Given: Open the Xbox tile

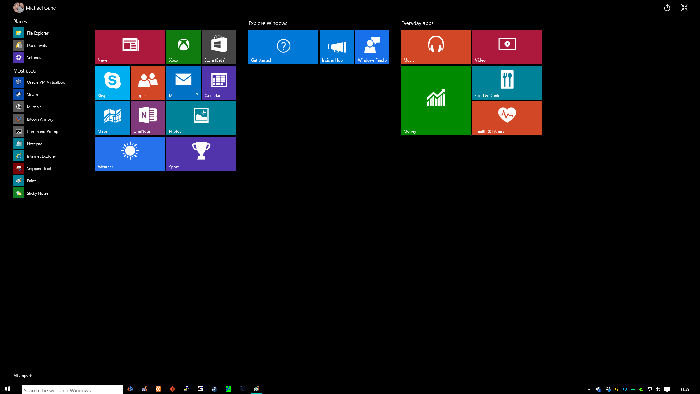Looking at the screenshot, I should 183,47.
